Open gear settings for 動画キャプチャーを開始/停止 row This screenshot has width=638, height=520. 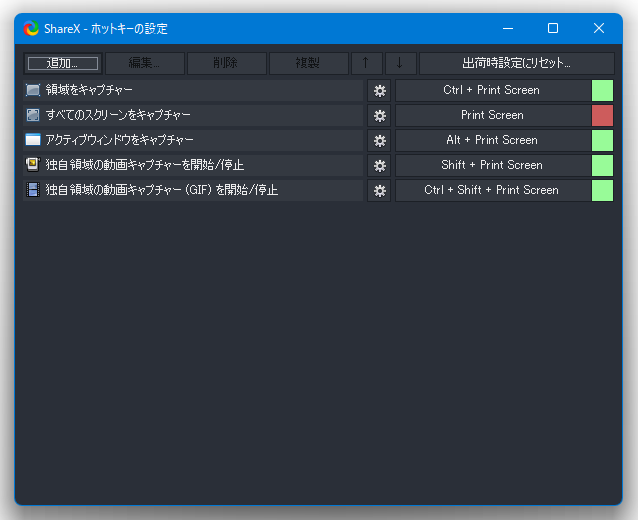click(x=379, y=166)
